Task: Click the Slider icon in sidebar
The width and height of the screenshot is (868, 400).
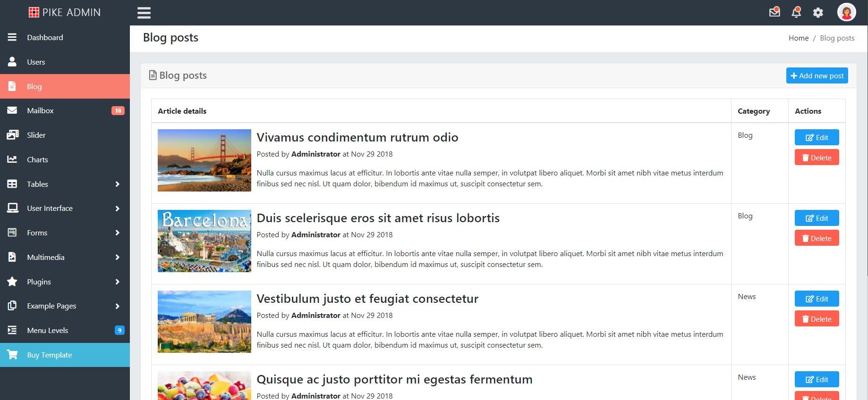Action: tap(12, 135)
